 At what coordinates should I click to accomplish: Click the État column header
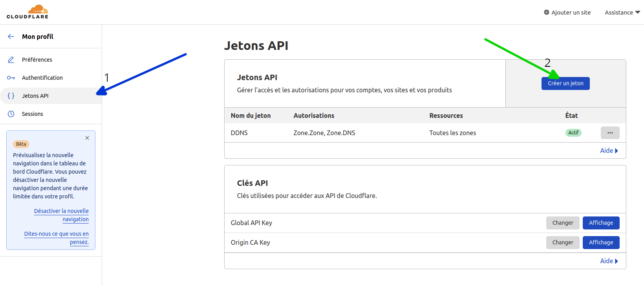pos(571,115)
